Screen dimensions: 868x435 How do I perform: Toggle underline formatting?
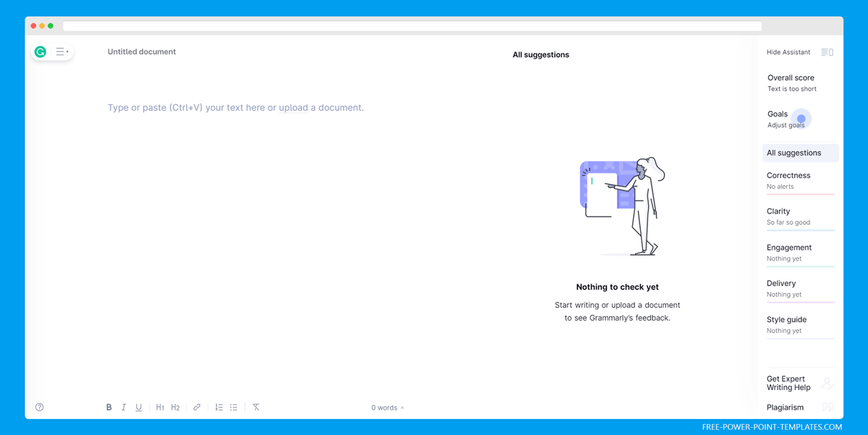[139, 407]
